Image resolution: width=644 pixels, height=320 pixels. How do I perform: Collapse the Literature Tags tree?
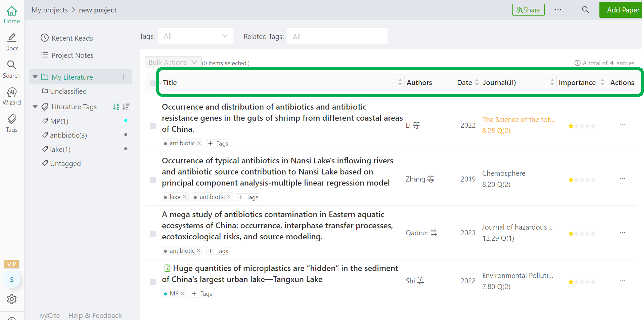35,107
